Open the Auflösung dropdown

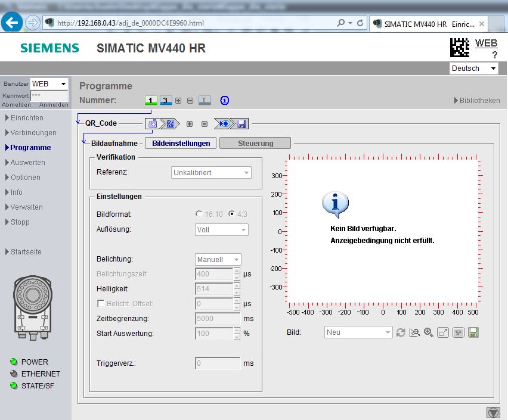coord(222,229)
